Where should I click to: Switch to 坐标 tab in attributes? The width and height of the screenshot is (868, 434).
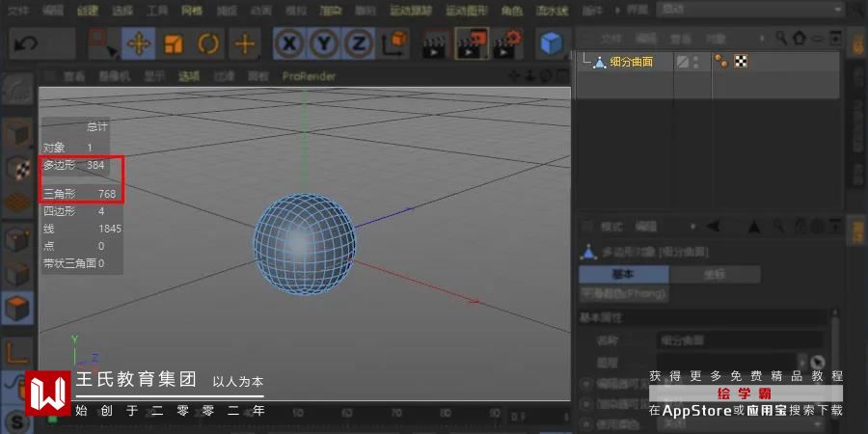point(715,275)
